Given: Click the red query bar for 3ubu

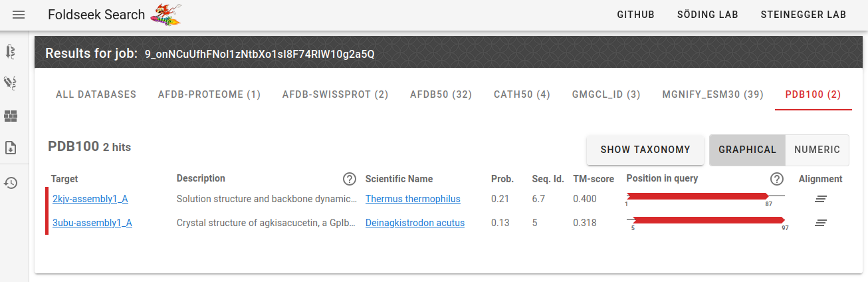Looking at the screenshot, I should point(708,220).
